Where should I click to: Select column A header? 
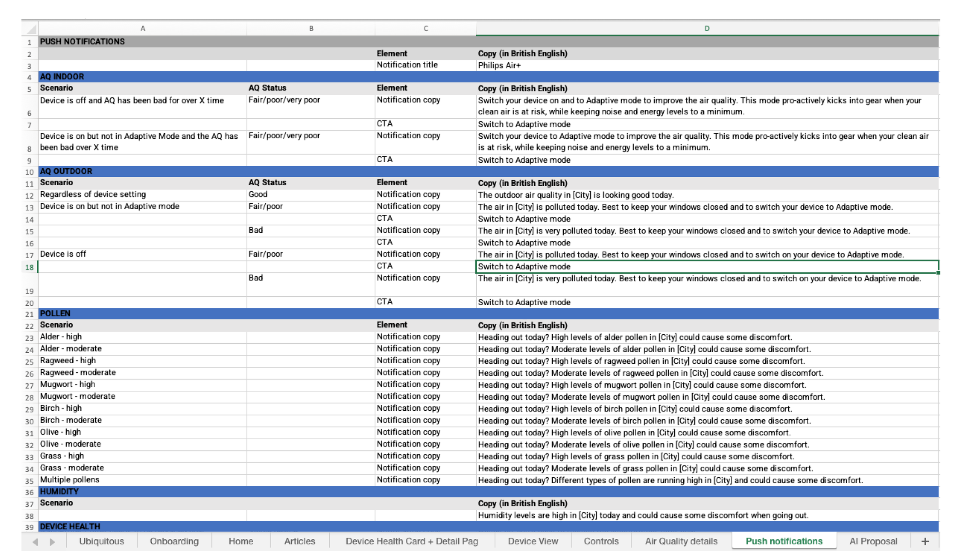(143, 29)
